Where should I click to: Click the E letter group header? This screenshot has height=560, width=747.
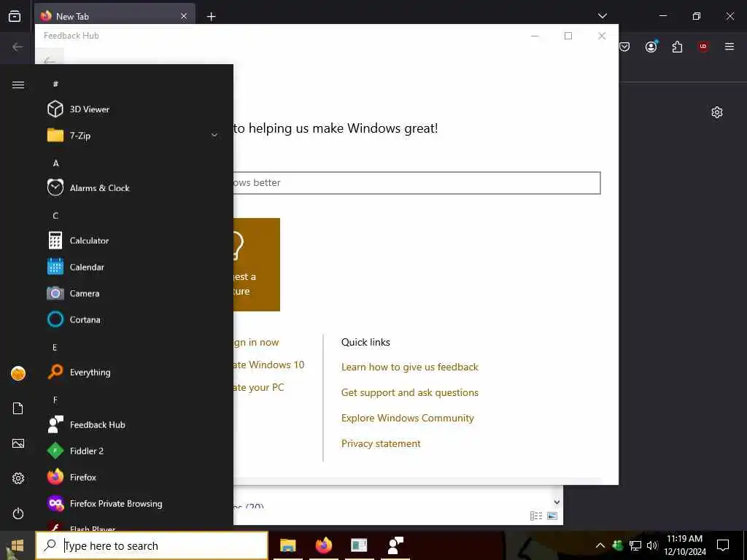(55, 347)
